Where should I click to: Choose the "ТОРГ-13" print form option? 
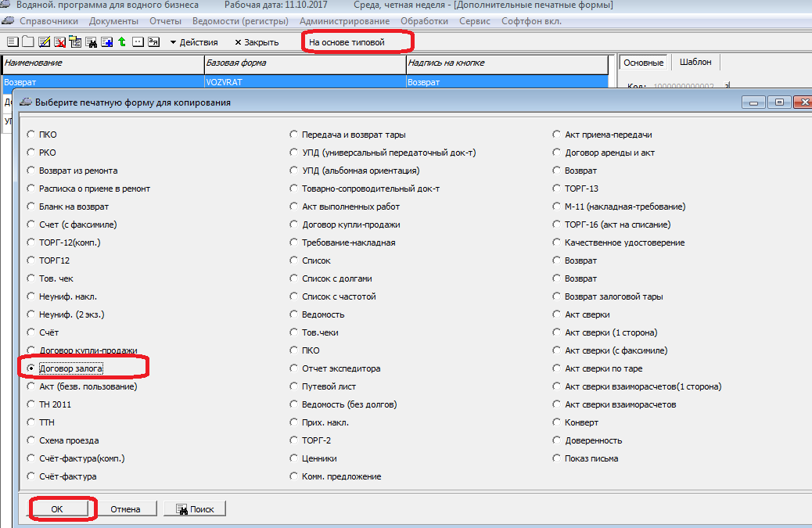point(557,189)
